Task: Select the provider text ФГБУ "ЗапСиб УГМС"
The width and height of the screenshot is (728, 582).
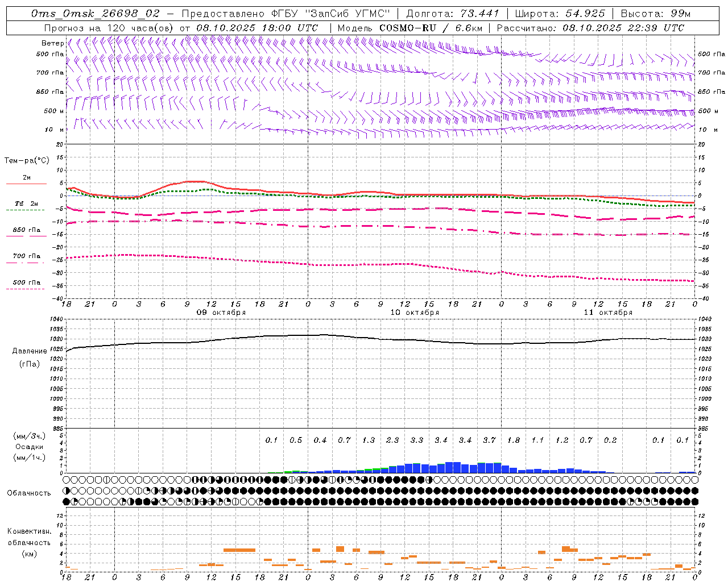Action: [x=330, y=14]
